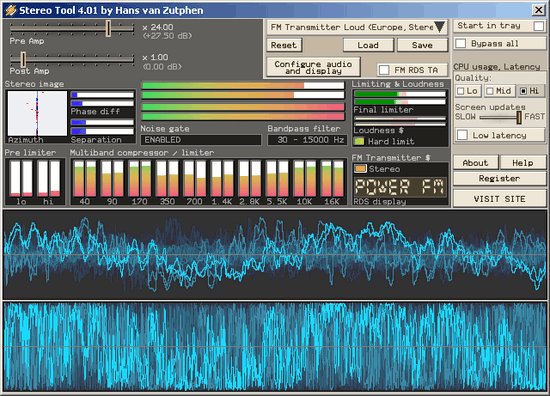Enable the Low latency checkbox

click(462, 135)
